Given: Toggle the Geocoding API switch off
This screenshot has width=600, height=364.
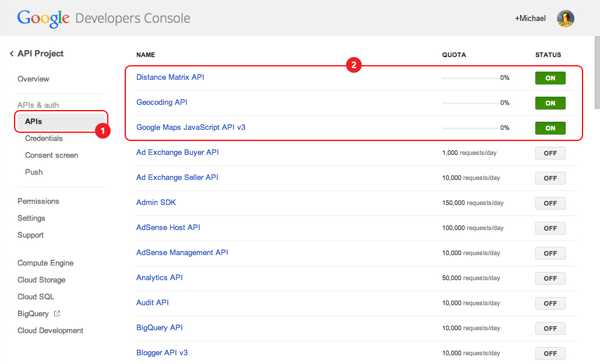Looking at the screenshot, I should 550,103.
